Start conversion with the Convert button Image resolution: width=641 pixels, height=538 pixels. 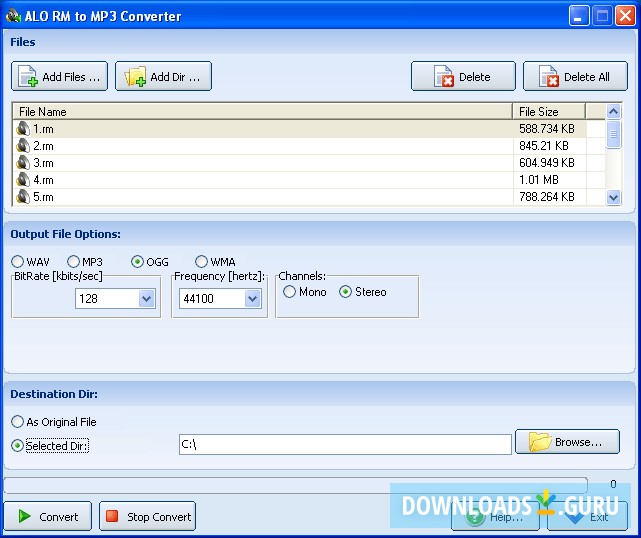tap(48, 516)
